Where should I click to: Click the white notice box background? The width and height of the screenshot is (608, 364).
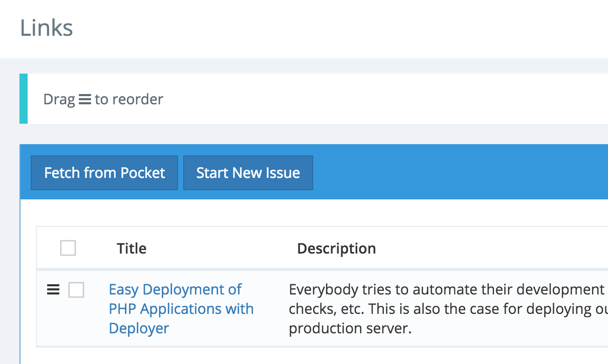(358, 99)
